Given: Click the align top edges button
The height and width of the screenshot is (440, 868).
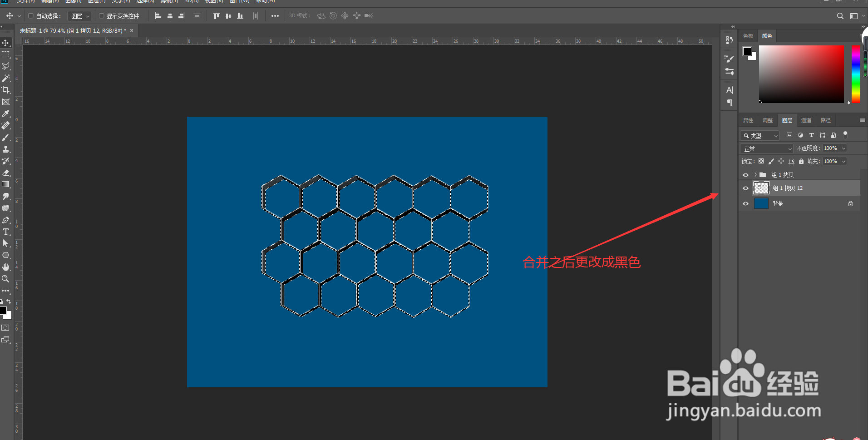Looking at the screenshot, I should click(216, 16).
